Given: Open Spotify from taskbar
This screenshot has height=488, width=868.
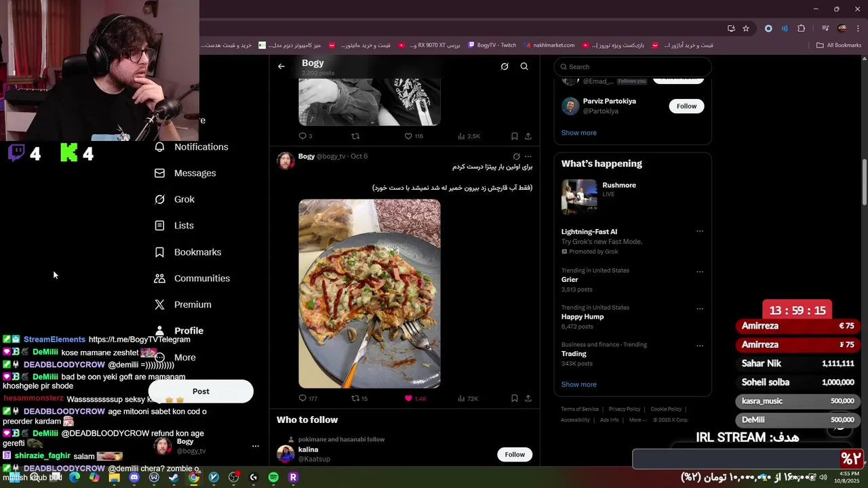Looking at the screenshot, I should point(273,478).
